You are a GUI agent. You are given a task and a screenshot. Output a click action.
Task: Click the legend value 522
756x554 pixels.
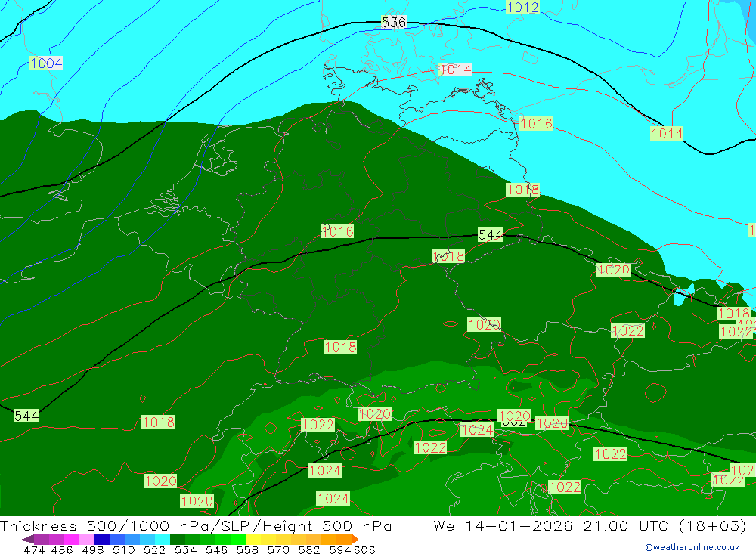[x=154, y=550]
